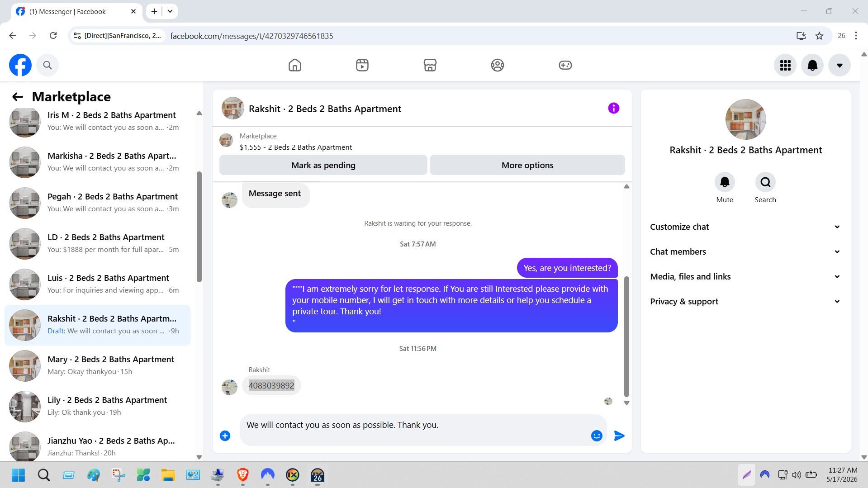868x488 pixels.
Task: Mute this conversation with bell icon
Action: tap(725, 182)
